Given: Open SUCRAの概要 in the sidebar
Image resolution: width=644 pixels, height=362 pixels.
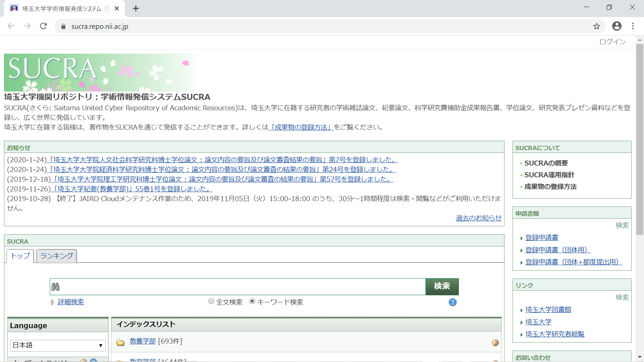Looking at the screenshot, I should point(546,163).
